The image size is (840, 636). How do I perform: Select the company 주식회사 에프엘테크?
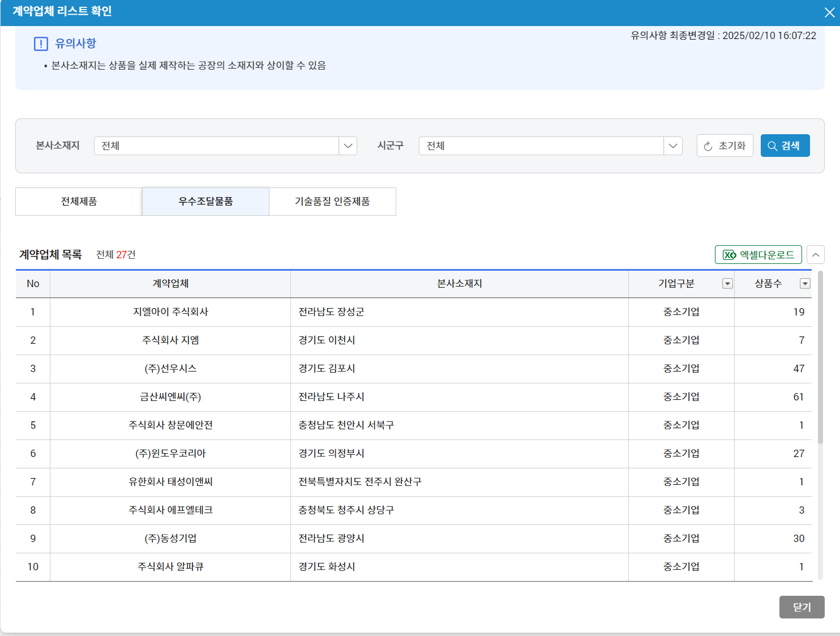[x=170, y=510]
